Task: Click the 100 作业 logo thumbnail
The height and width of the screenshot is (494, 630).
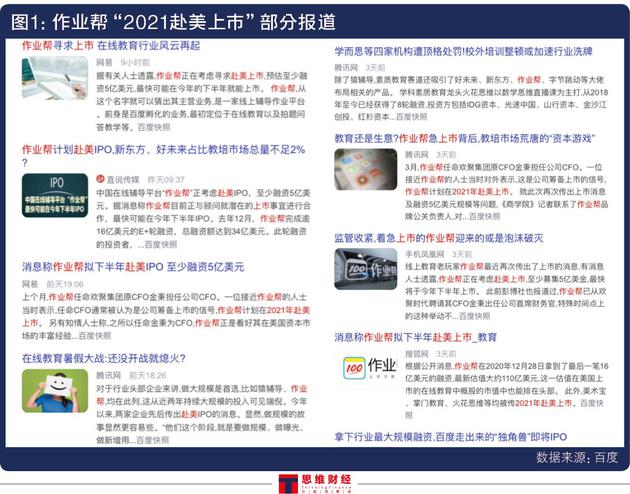Action: point(368,368)
